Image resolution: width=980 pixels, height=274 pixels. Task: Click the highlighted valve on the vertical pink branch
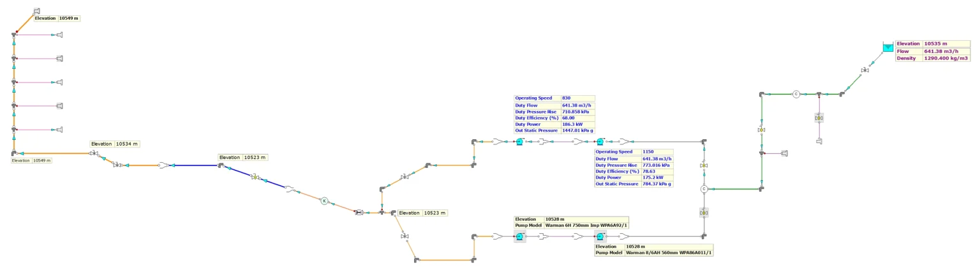[819, 118]
